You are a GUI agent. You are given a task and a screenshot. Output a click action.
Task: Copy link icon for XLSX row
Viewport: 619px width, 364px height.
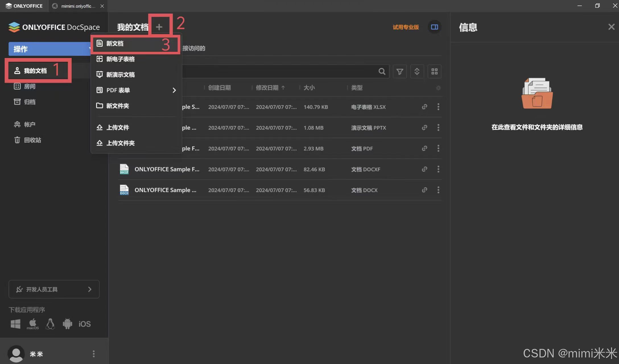click(x=424, y=107)
